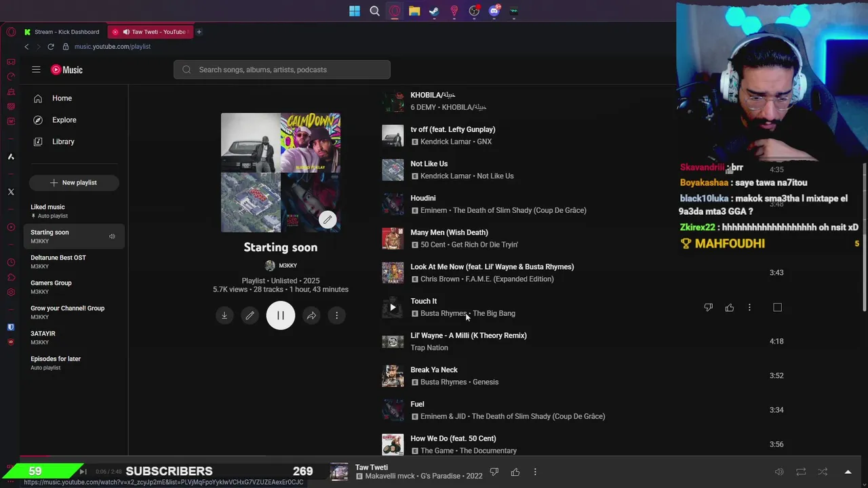The height and width of the screenshot is (488, 868).
Task: Open Chris Brown artist link
Action: (439, 279)
